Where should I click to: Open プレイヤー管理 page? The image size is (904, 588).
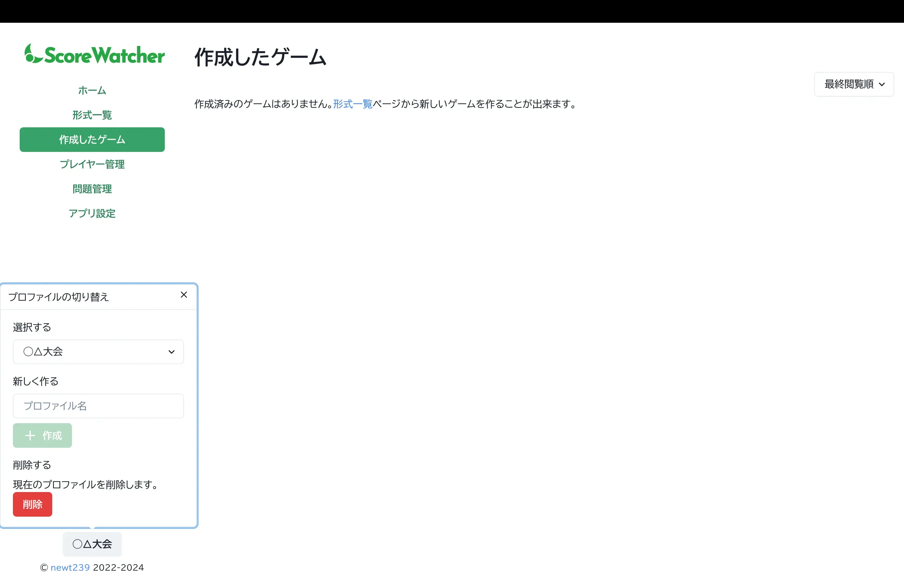[x=92, y=164]
